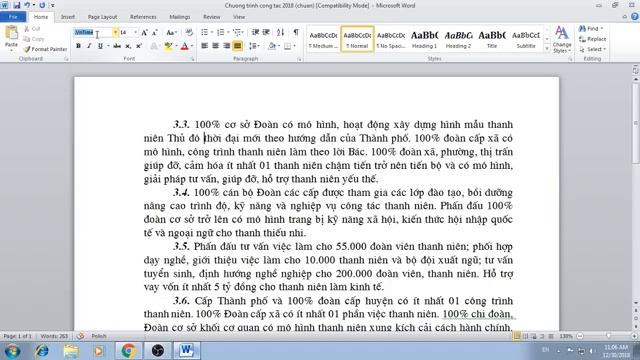640x360 pixels.
Task: Toggle Superscript formatting
Action: 139,46
